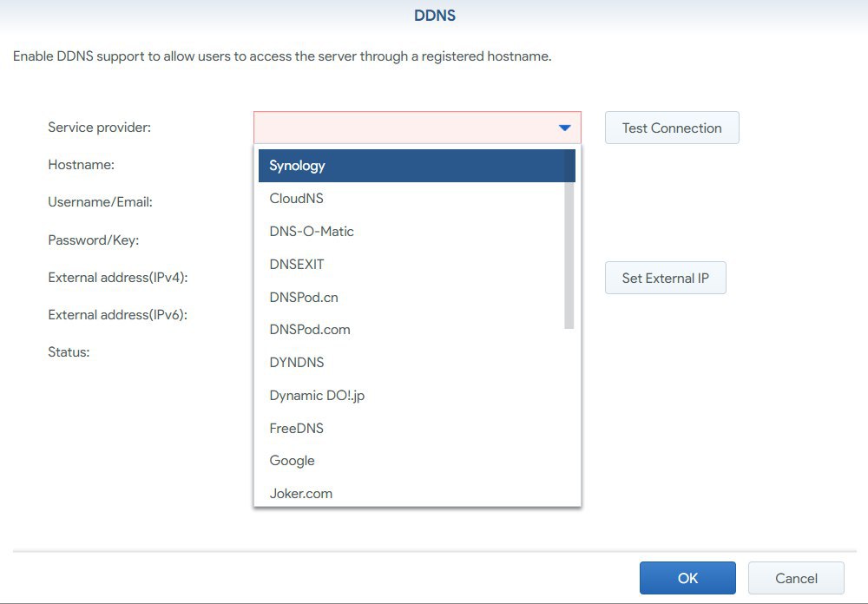Screen dimensions: 868x604
Task: Click the Set External IP button
Action: tap(666, 278)
